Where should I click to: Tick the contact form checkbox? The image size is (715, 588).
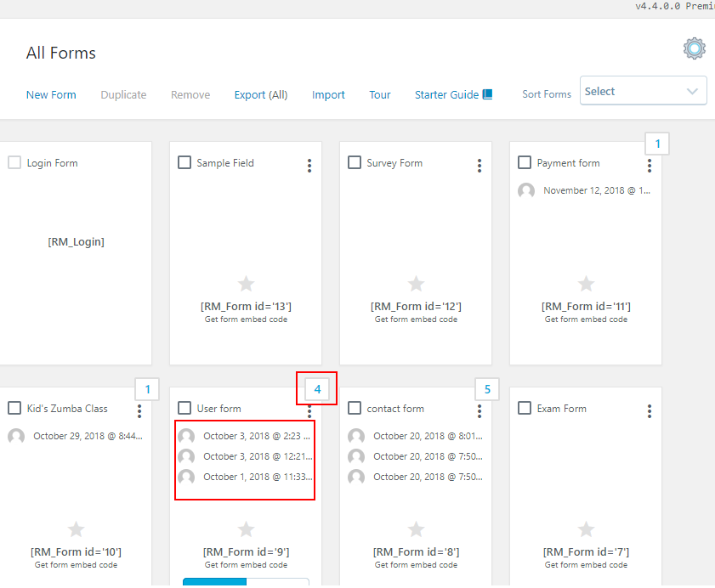click(355, 408)
